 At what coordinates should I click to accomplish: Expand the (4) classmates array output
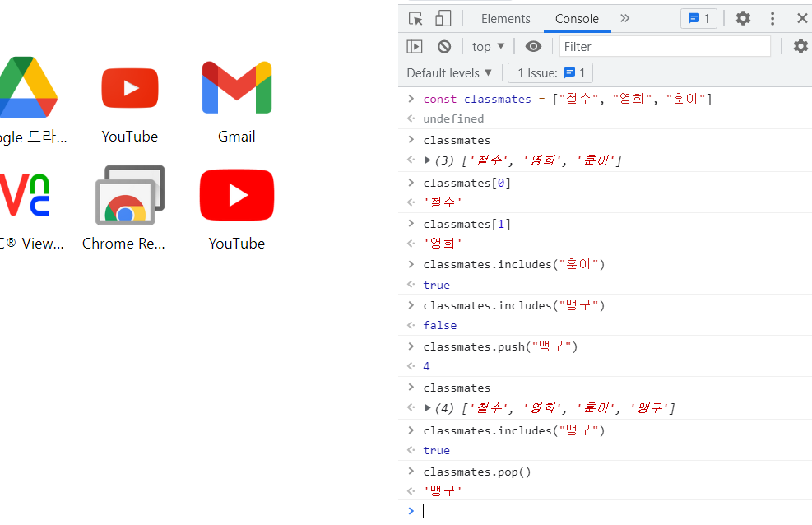coord(427,408)
